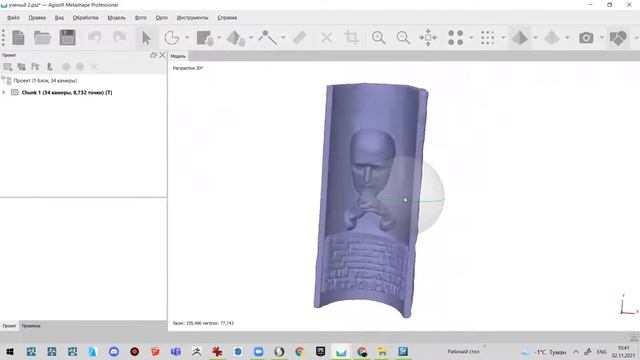640x360 pixels.
Task: Open the Фото menu
Action: (x=140, y=18)
